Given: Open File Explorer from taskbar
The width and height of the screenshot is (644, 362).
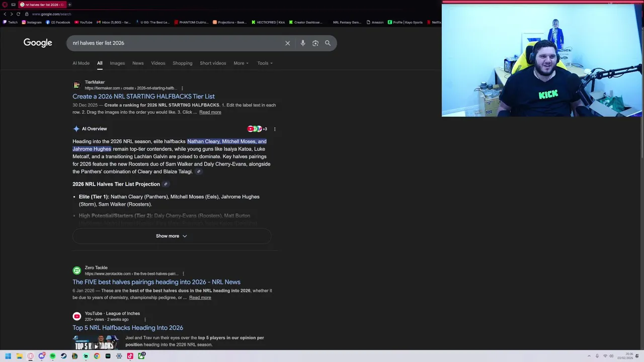Looking at the screenshot, I should (19, 356).
